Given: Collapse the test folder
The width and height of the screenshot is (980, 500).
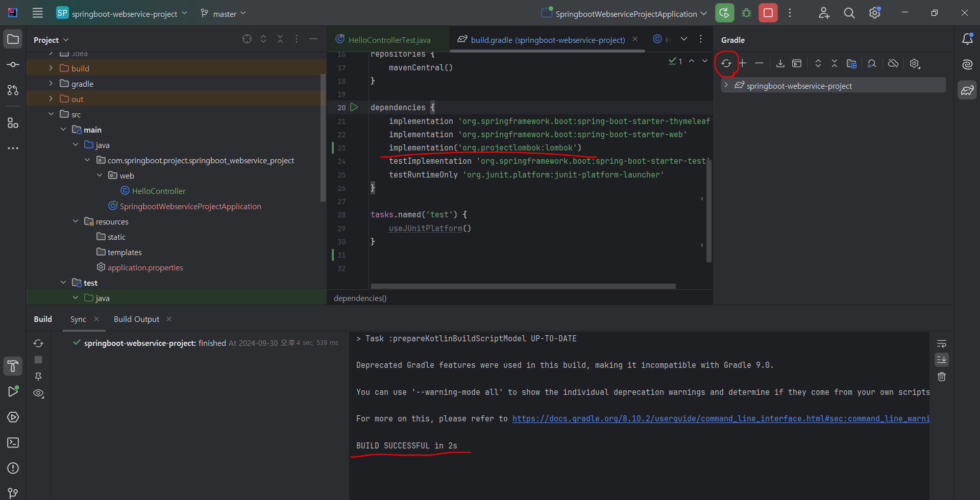Looking at the screenshot, I should pos(63,282).
